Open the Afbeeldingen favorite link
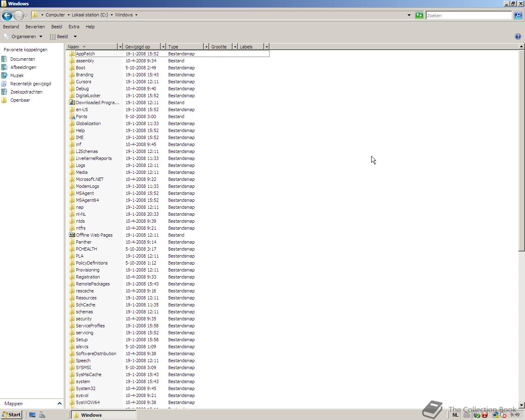This screenshot has height=420, width=525. click(x=23, y=67)
